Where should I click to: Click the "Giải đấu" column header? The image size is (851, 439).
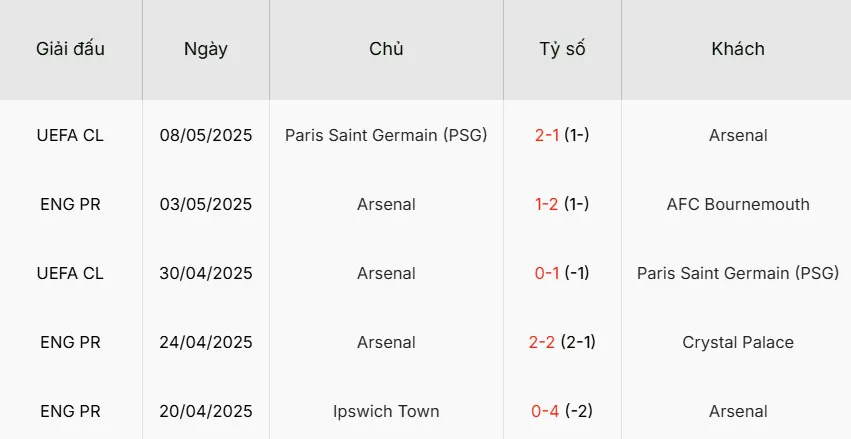[x=70, y=49]
